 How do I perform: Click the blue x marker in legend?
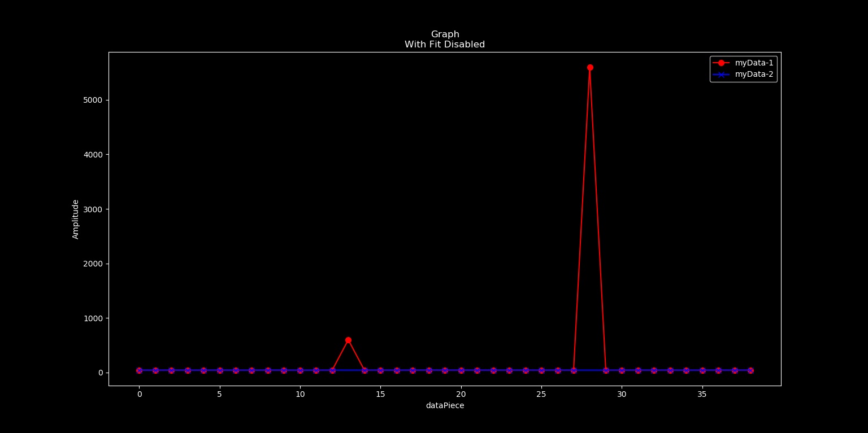pos(721,75)
